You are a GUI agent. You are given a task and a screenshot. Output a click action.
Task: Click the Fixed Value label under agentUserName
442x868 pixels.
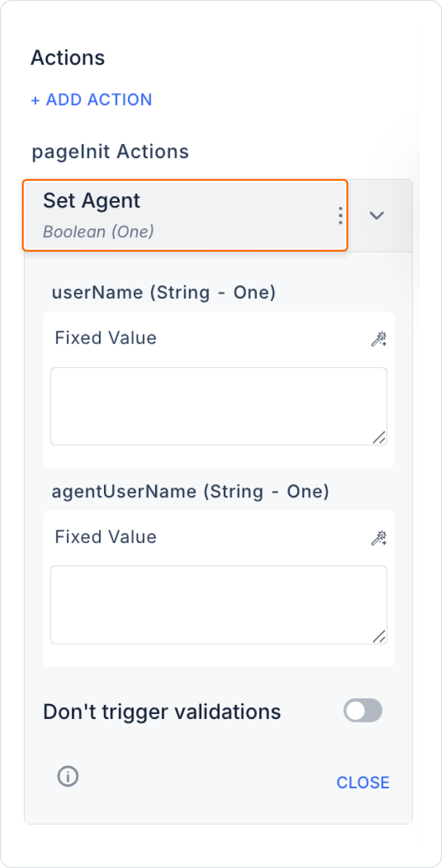(x=106, y=537)
